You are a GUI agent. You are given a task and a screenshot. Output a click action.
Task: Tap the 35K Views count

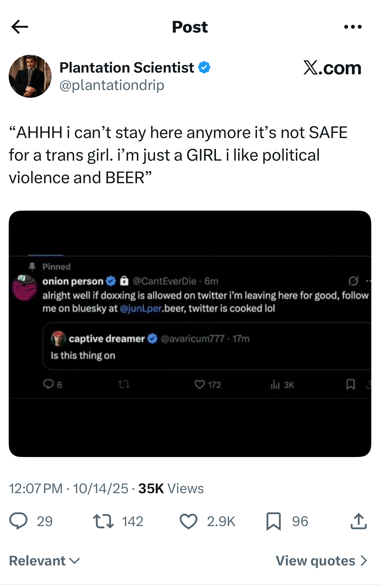point(171,488)
